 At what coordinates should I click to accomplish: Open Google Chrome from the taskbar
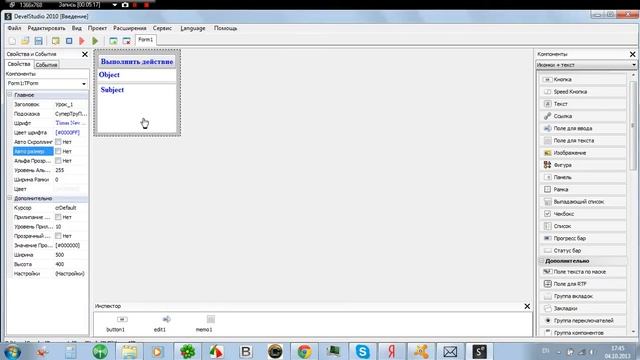(x=304, y=351)
